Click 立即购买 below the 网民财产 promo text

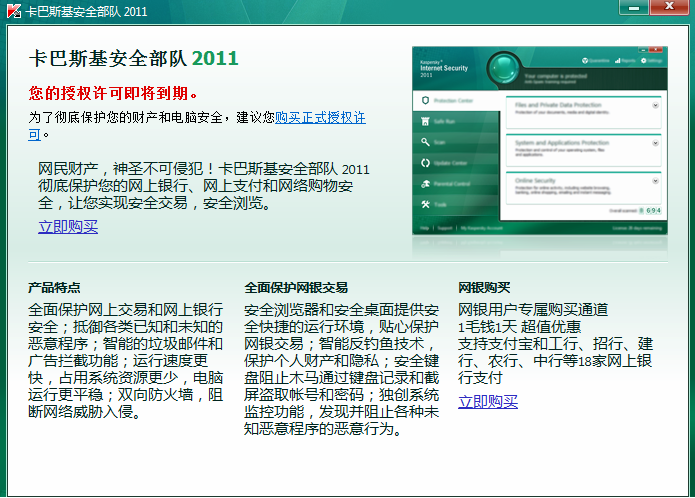click(68, 226)
